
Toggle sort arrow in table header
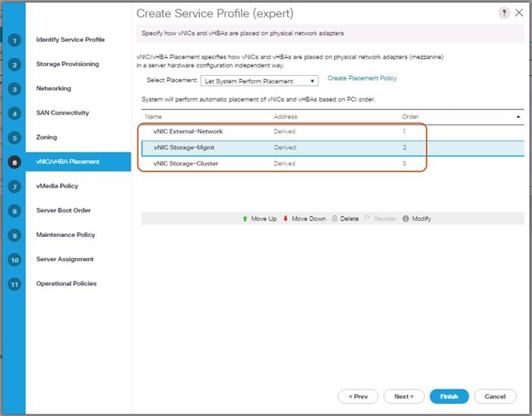(518, 117)
